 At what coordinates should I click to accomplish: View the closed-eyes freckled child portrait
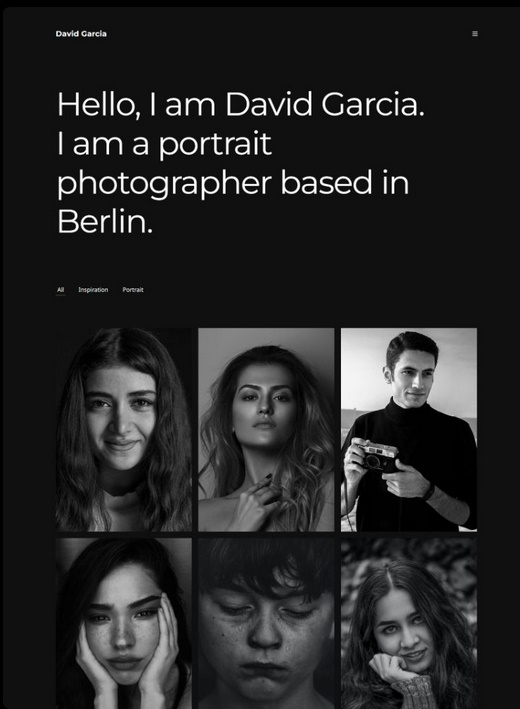266,624
